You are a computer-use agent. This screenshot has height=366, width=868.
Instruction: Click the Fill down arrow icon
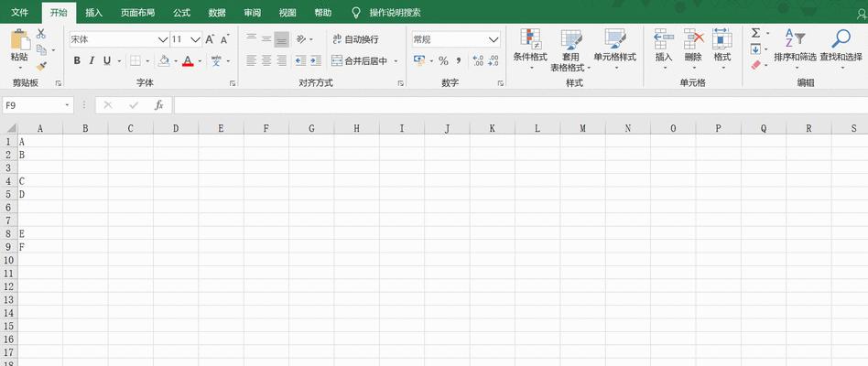pyautogui.click(x=755, y=49)
